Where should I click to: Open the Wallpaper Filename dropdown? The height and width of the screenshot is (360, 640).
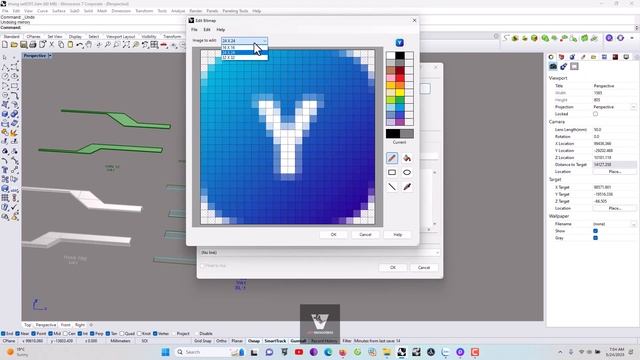pos(633,224)
